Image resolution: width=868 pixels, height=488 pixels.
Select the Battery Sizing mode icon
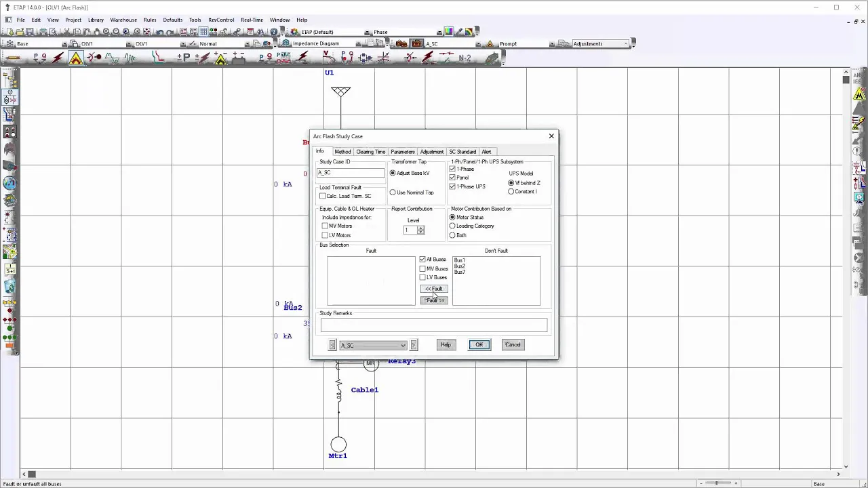click(x=239, y=58)
